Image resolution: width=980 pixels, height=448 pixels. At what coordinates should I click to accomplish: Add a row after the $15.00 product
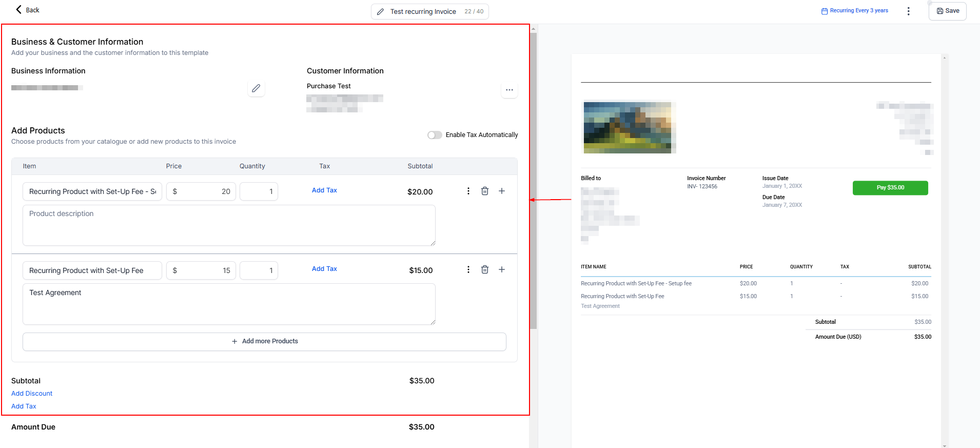pyautogui.click(x=502, y=269)
